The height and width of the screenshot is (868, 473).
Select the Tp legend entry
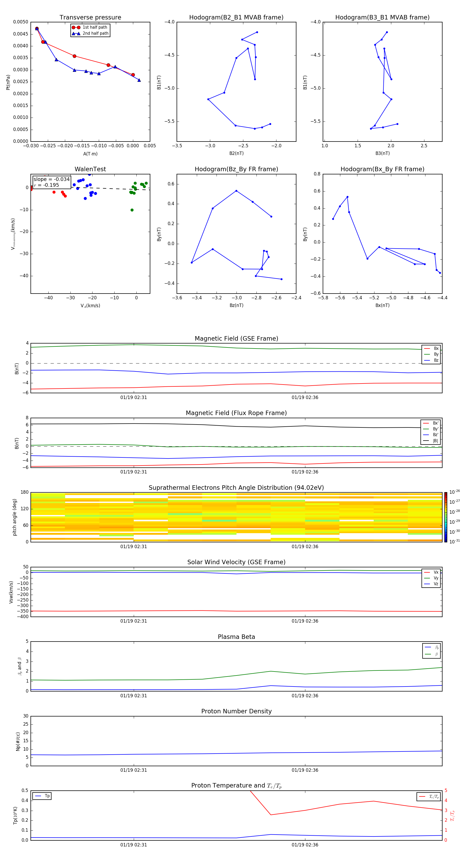click(x=42, y=796)
